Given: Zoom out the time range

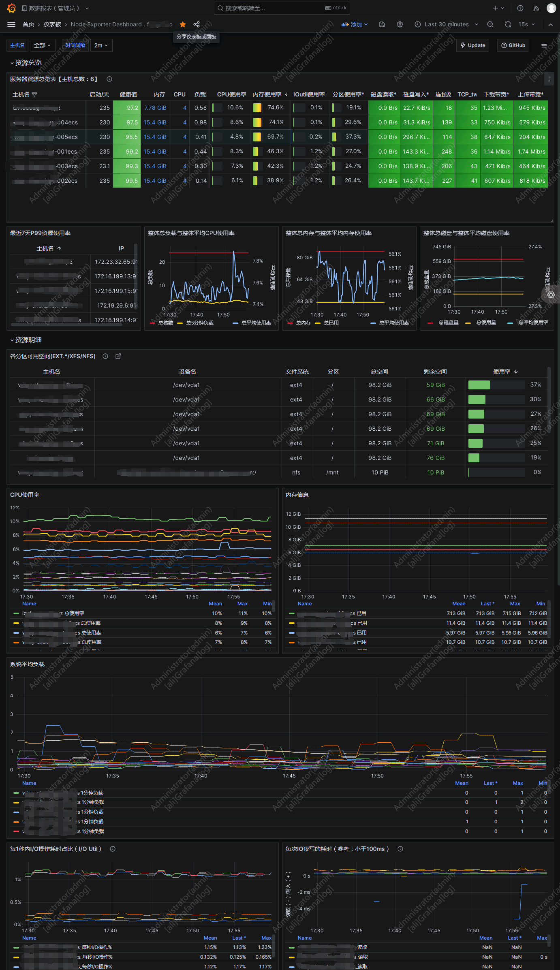Looking at the screenshot, I should [x=490, y=24].
